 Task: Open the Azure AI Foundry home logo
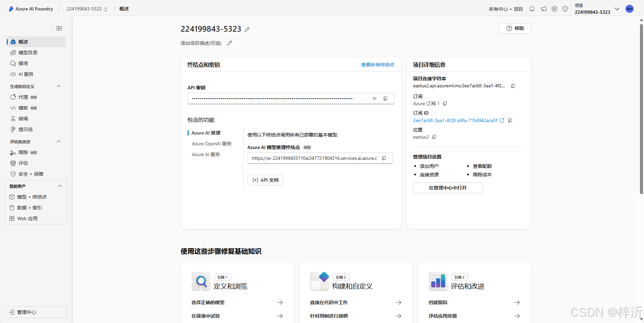point(31,9)
